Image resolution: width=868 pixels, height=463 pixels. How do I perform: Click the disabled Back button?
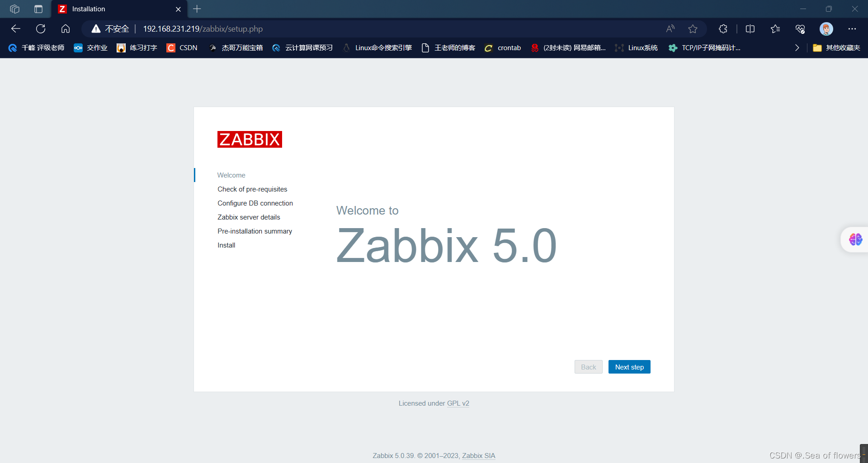point(588,367)
